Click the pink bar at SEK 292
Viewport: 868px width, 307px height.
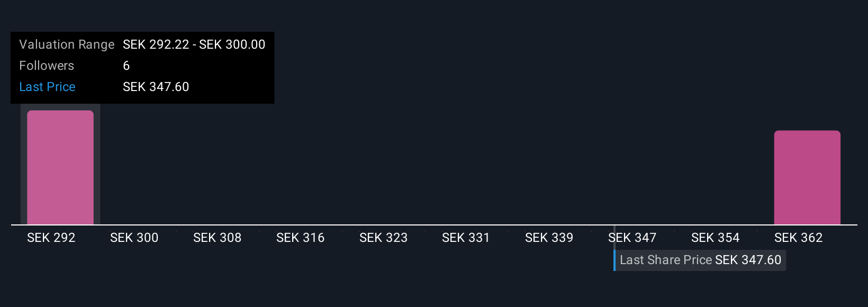point(60,168)
